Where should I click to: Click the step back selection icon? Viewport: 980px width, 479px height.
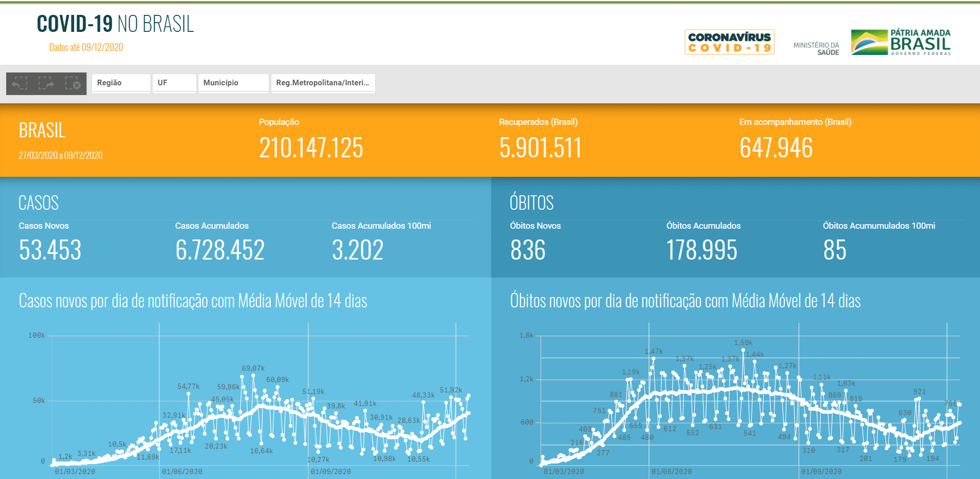(x=20, y=83)
